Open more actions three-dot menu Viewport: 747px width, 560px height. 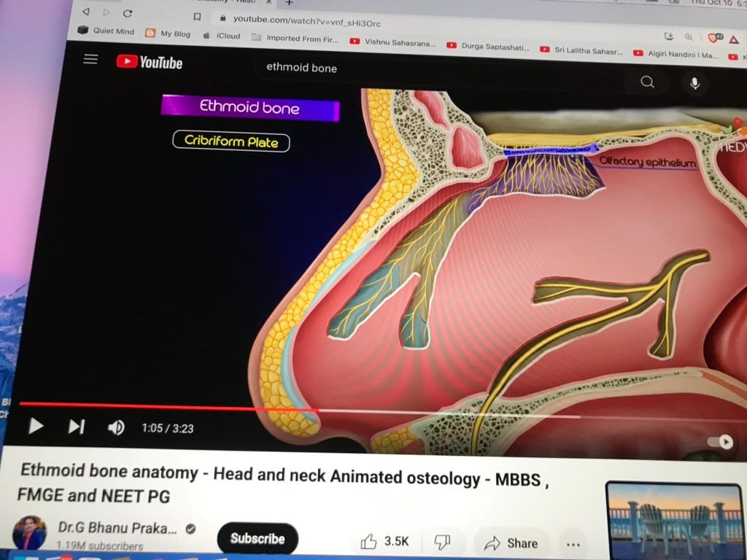pyautogui.click(x=573, y=544)
